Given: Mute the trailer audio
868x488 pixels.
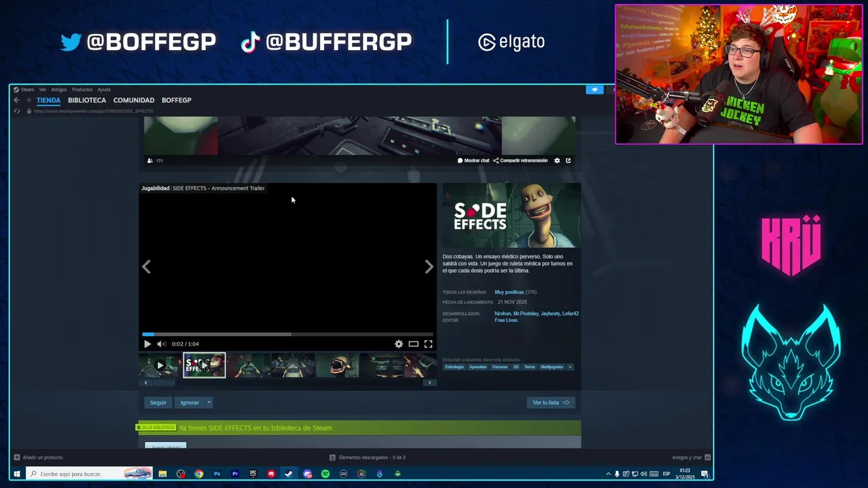Looking at the screenshot, I should [161, 344].
